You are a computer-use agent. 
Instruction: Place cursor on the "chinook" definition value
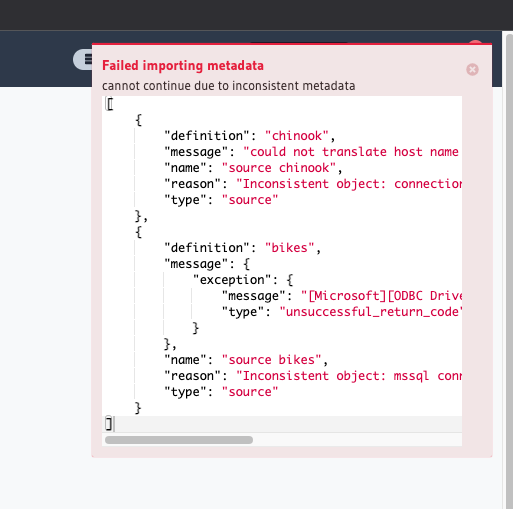297,136
